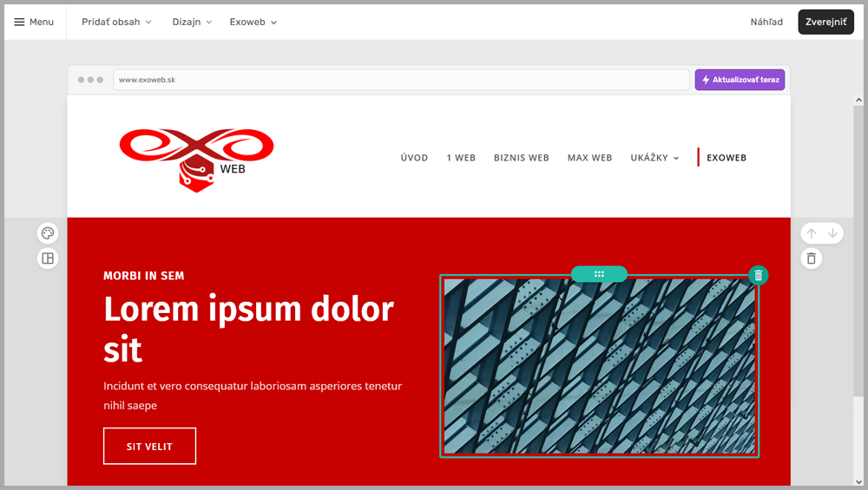Move section up with arrow icon

[812, 233]
